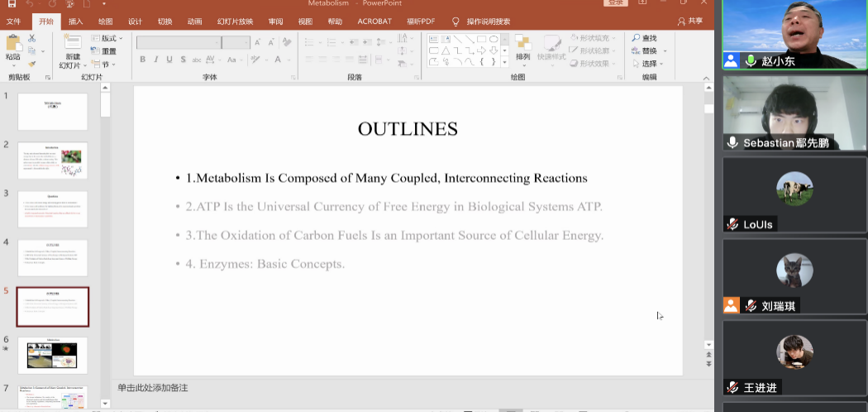The width and height of the screenshot is (868, 412).
Task: Toggle text Shadow (S) formatting
Action: [183, 60]
